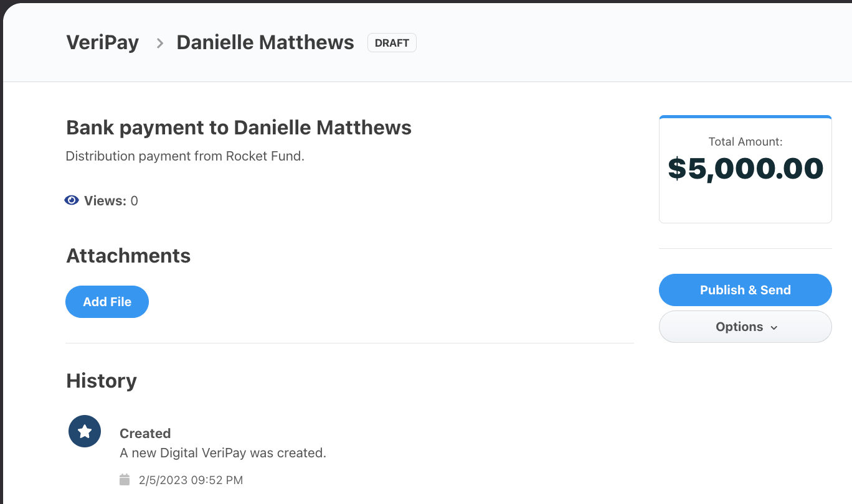The image size is (852, 504).
Task: Click the calendar icon beside the creation date
Action: 124,479
